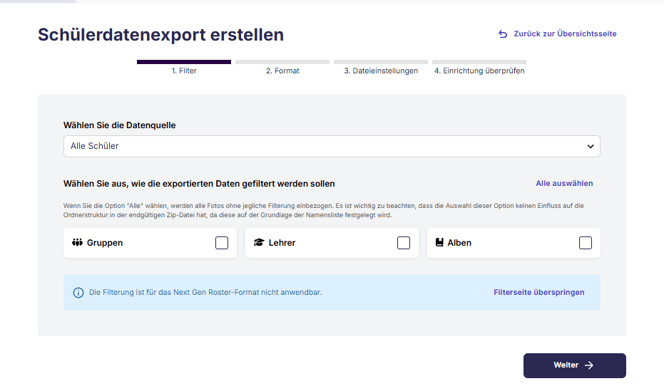Open the Alle Schüler data source dropdown
This screenshot has width=664, height=391.
pos(332,146)
